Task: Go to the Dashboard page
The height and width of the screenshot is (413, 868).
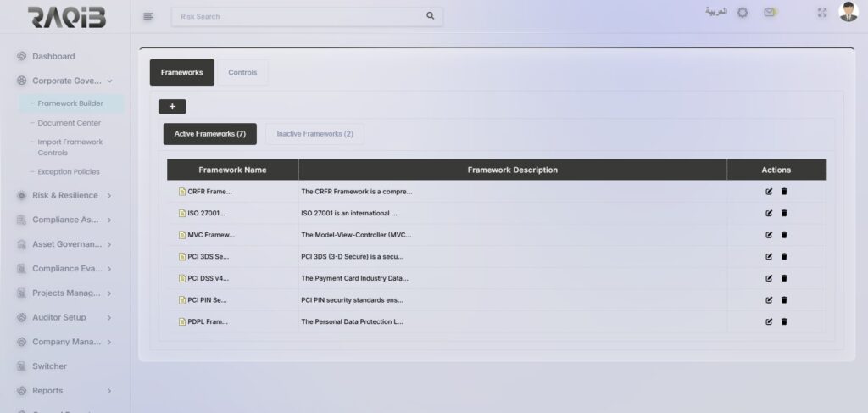Action: (x=53, y=56)
